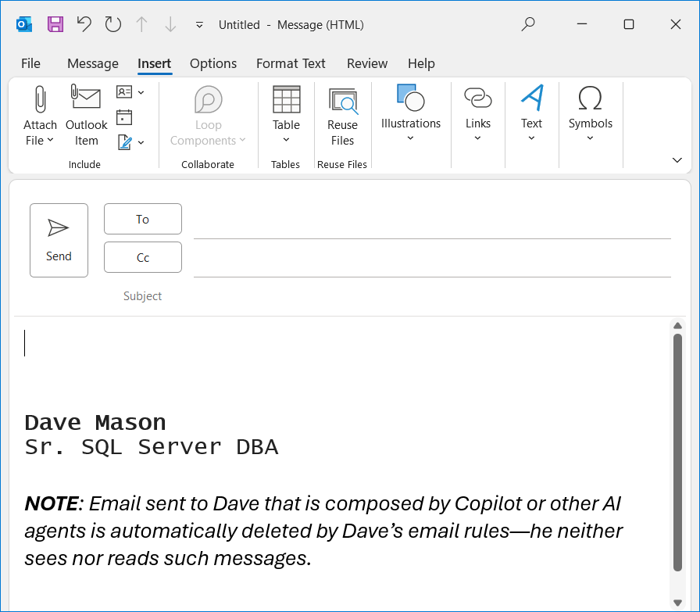
Task: Click into the Cc recipients field
Action: point(432,258)
